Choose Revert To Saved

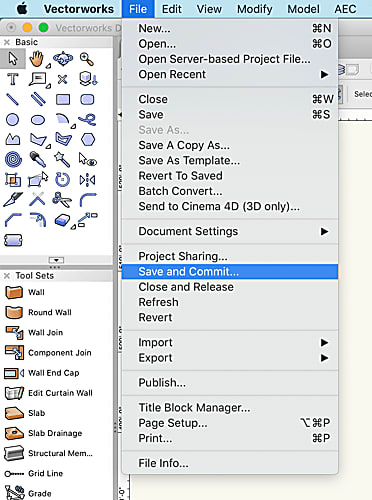click(x=230, y=176)
